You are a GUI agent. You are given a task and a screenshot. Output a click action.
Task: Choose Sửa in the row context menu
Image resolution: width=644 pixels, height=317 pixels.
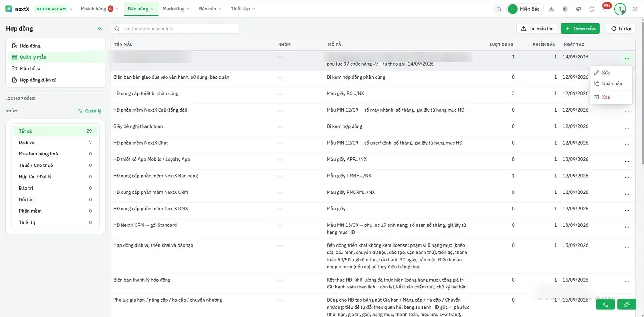click(611, 73)
